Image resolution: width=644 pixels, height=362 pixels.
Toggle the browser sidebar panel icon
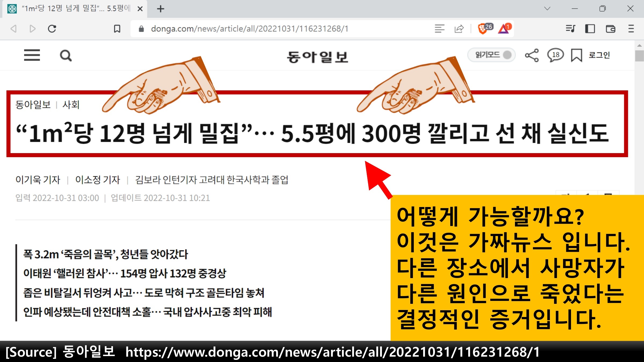pyautogui.click(x=590, y=29)
